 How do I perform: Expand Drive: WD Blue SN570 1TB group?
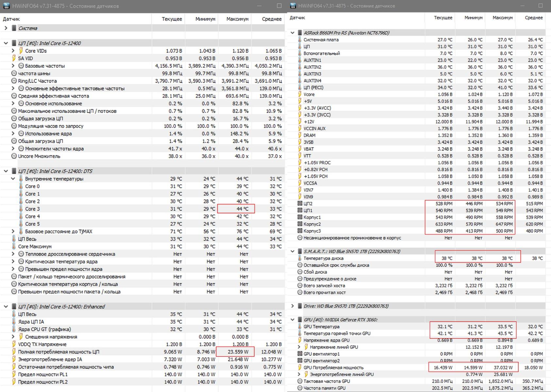click(292, 306)
